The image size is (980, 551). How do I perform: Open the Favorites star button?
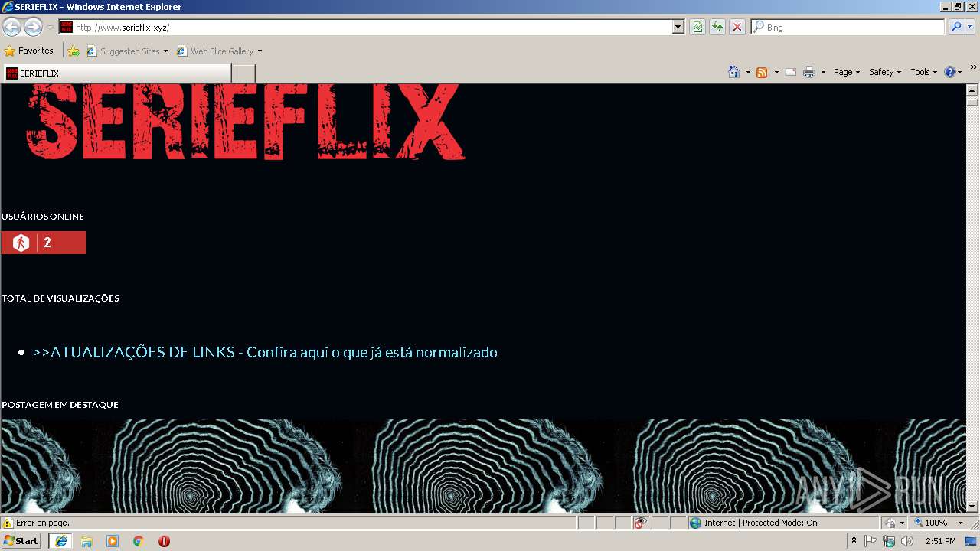pyautogui.click(x=29, y=51)
